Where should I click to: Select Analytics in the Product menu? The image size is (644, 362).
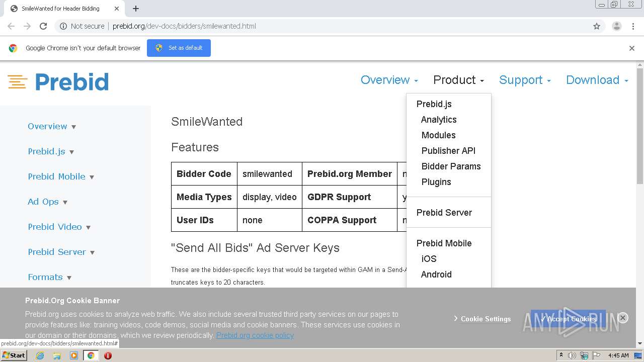click(439, 120)
